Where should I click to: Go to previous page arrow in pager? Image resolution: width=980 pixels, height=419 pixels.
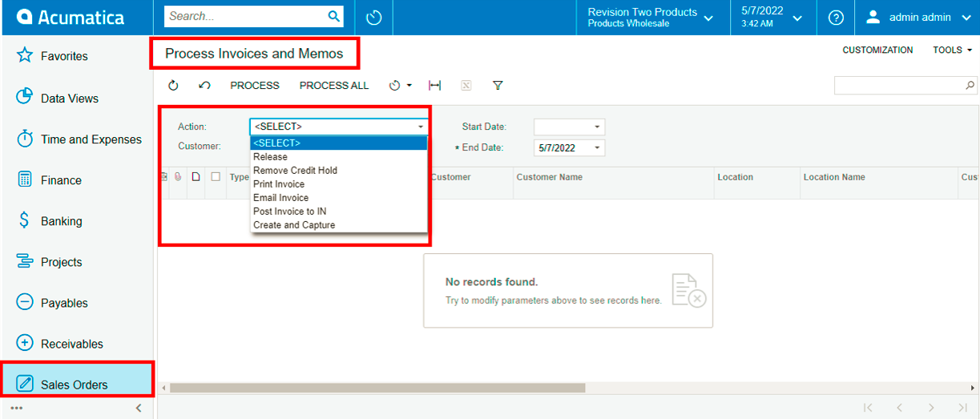pyautogui.click(x=899, y=408)
